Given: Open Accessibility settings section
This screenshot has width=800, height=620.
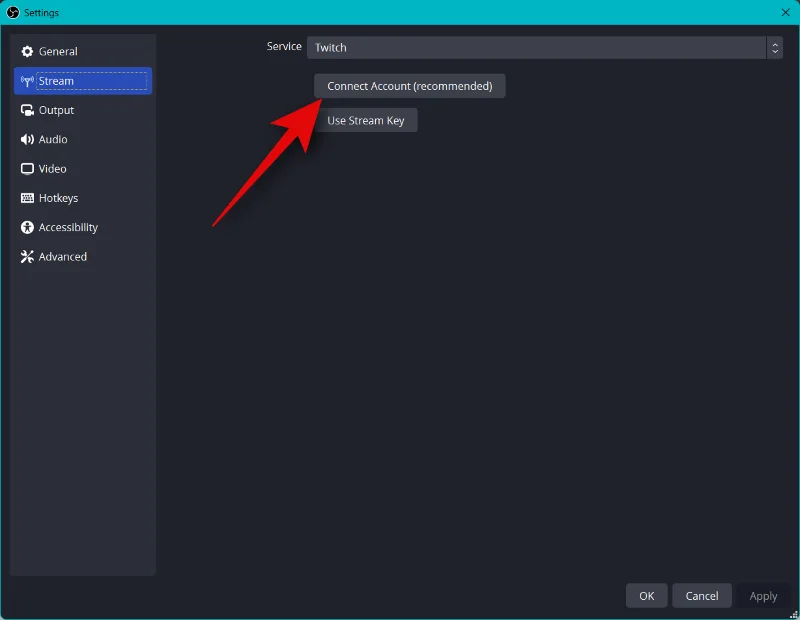Looking at the screenshot, I should tap(83, 228).
